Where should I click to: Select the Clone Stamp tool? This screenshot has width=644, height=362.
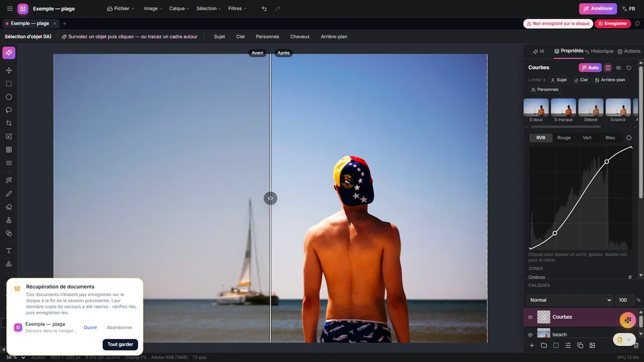point(9,220)
